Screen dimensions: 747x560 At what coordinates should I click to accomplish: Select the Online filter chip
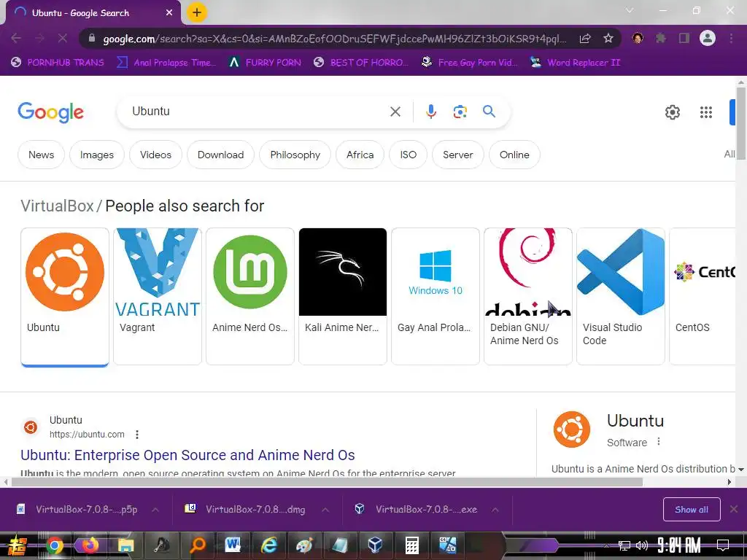pyautogui.click(x=514, y=155)
